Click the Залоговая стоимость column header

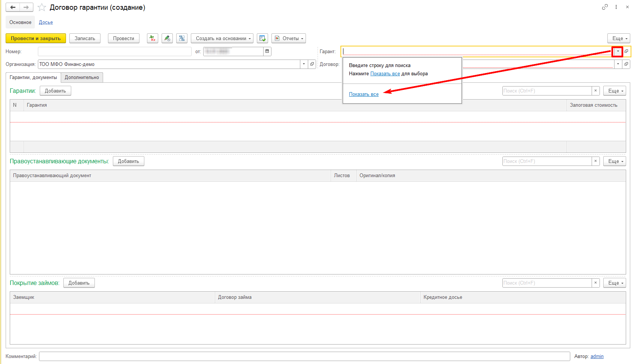(596, 105)
